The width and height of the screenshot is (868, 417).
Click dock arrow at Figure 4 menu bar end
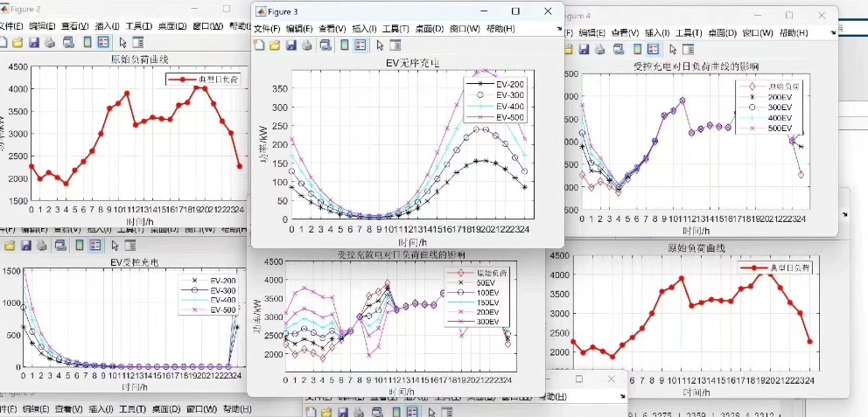[x=834, y=33]
